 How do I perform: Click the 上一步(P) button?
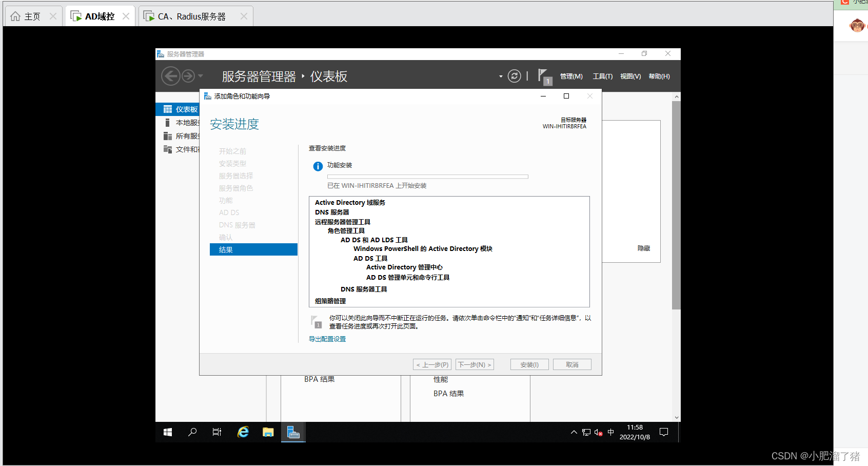(432, 364)
